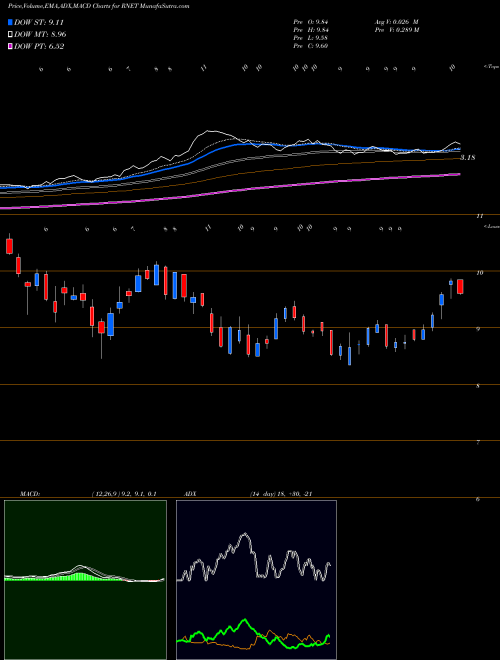Click the first red candlestick at far left

10,246
